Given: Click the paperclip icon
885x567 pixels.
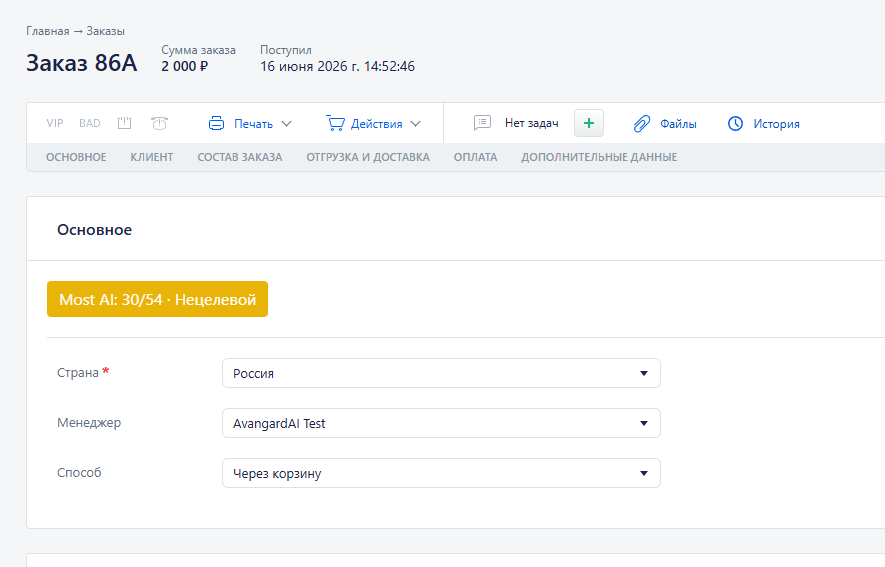Looking at the screenshot, I should pos(642,124).
